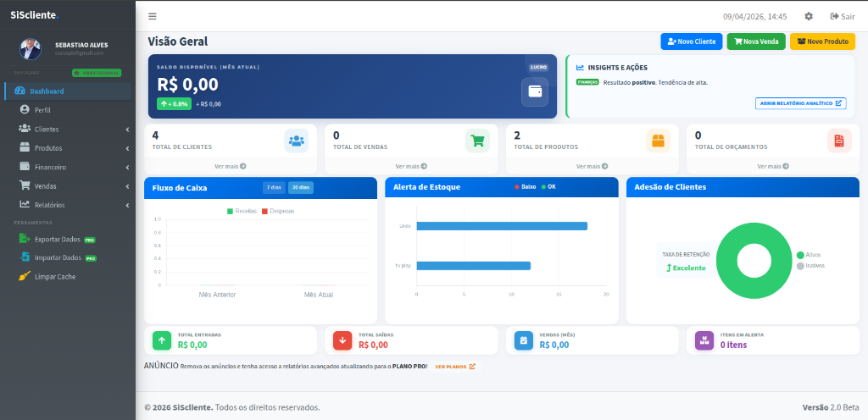The image size is (868, 420).
Task: Click Sebastiao Alves profile avatar
Action: pyautogui.click(x=31, y=49)
